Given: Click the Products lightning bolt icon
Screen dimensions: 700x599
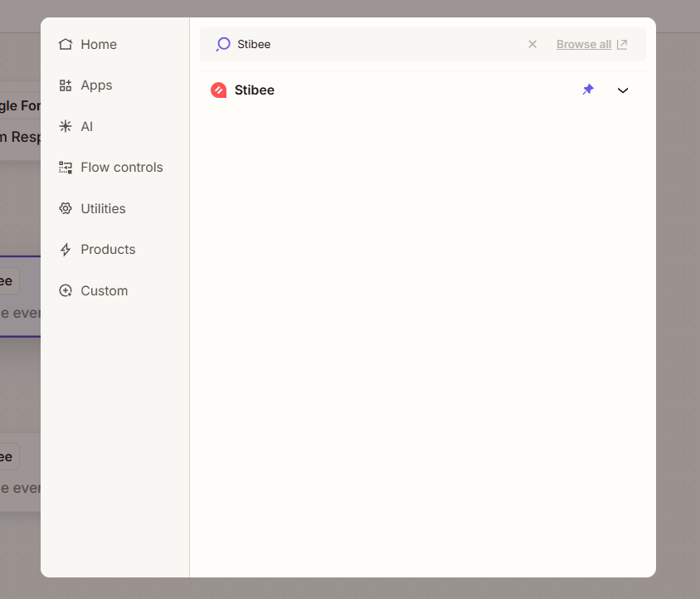Looking at the screenshot, I should [x=66, y=250].
